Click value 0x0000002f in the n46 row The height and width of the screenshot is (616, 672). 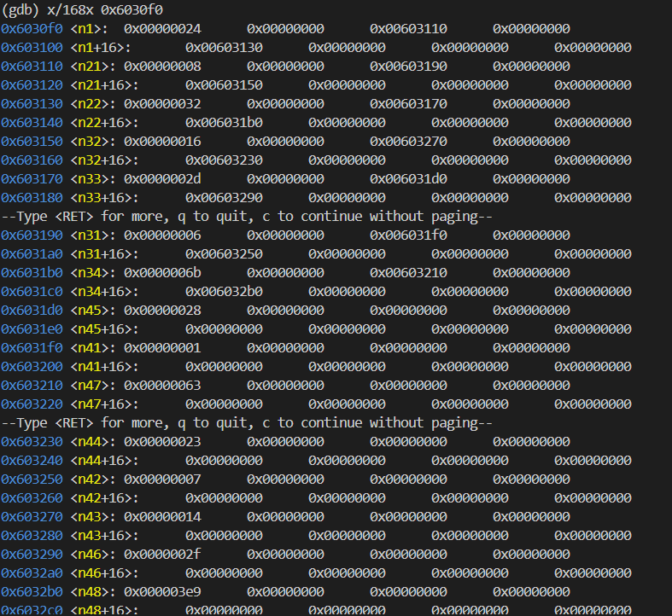(x=162, y=555)
